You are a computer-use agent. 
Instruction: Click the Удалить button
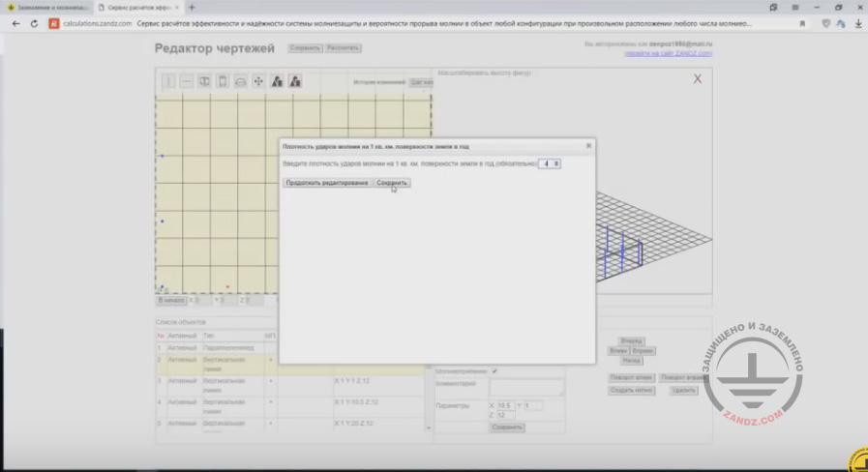coord(684,390)
